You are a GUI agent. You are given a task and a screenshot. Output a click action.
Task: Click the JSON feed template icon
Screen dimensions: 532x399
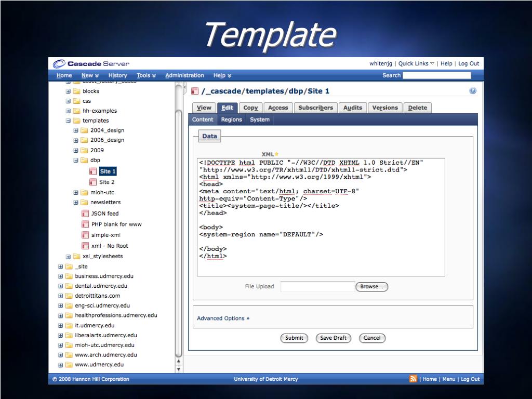tap(85, 214)
